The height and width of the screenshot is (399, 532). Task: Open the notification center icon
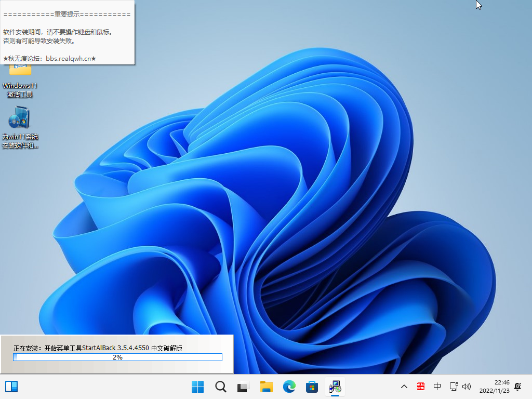517,387
